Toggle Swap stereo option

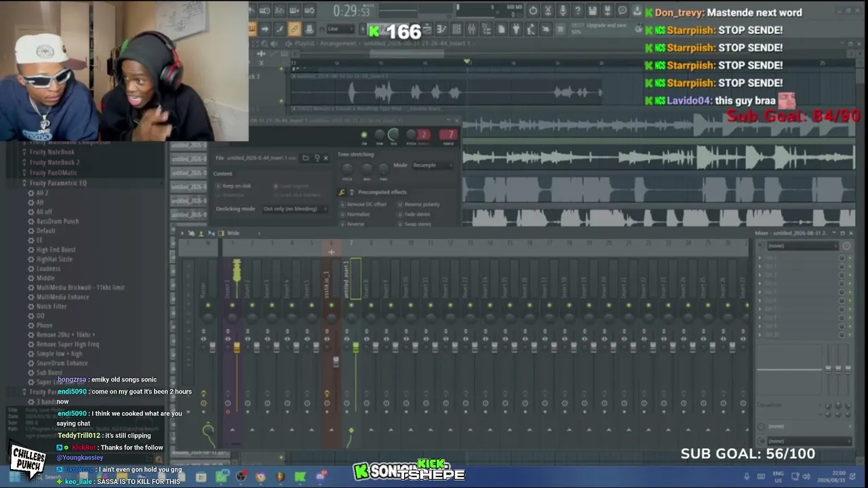(x=415, y=224)
